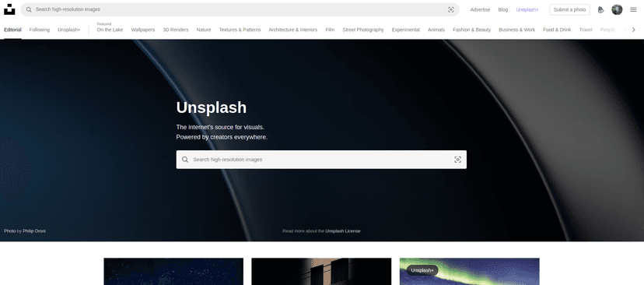This screenshot has width=644, height=285.
Task: Click the hero search magnifier icon
Action: [x=185, y=160]
